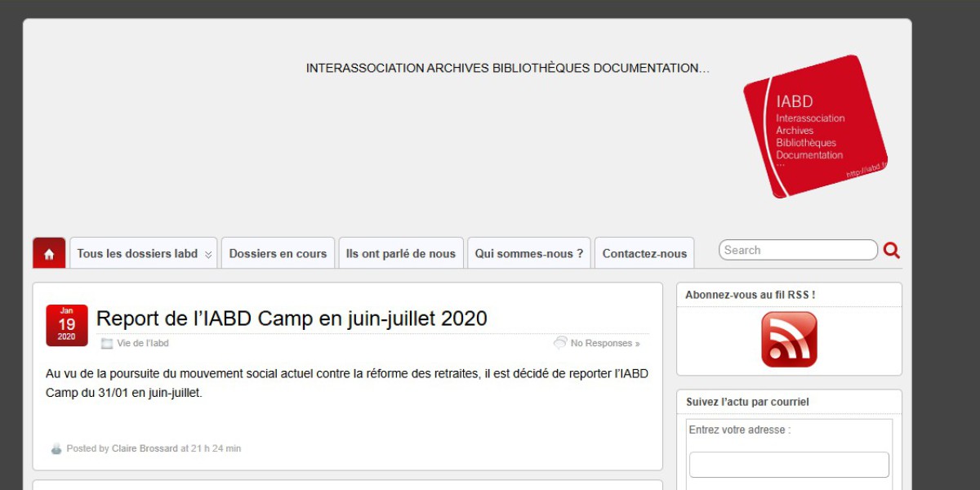
Task: Expand the Tous les dossiers labd dropdown chevron
Action: [x=210, y=253]
